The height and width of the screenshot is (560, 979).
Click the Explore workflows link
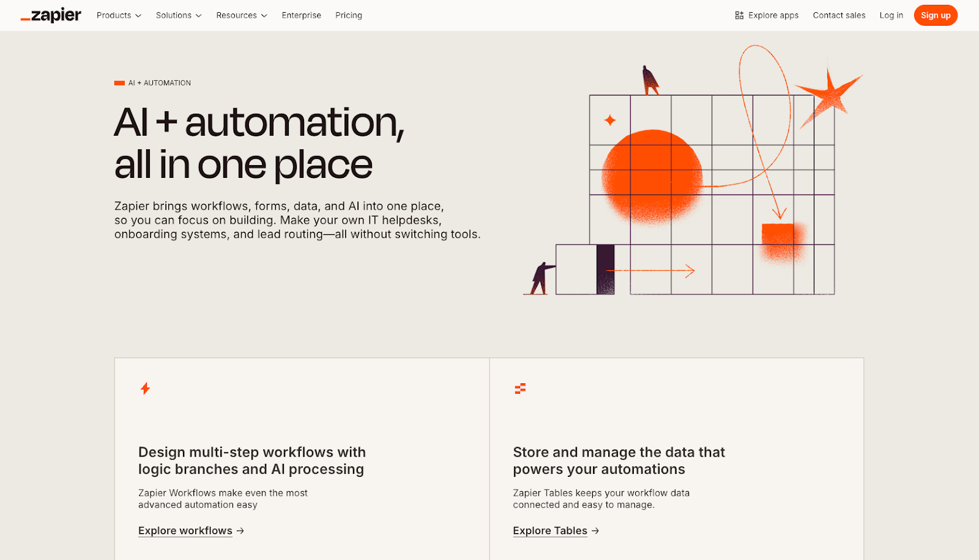[x=185, y=531]
